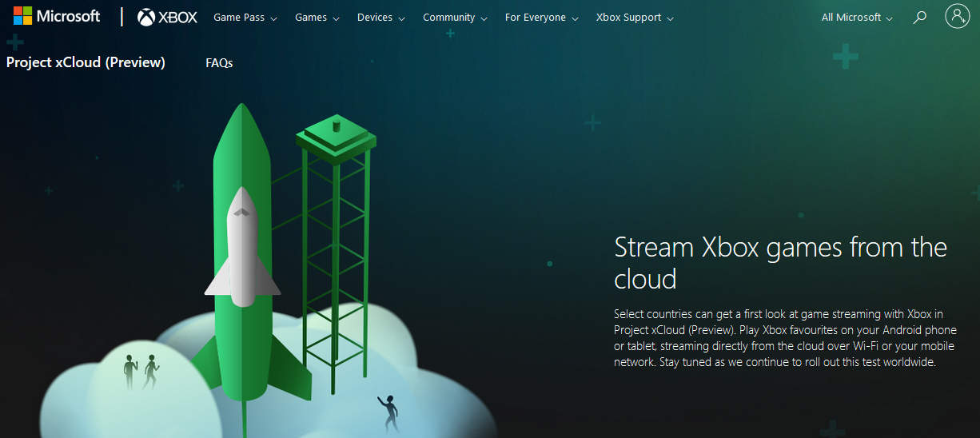Click the paragraph starting 'Select countries can get'
The width and height of the screenshot is (980, 438).
click(785, 337)
